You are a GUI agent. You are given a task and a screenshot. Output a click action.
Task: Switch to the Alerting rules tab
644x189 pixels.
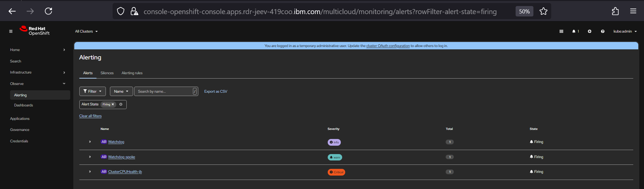click(132, 73)
